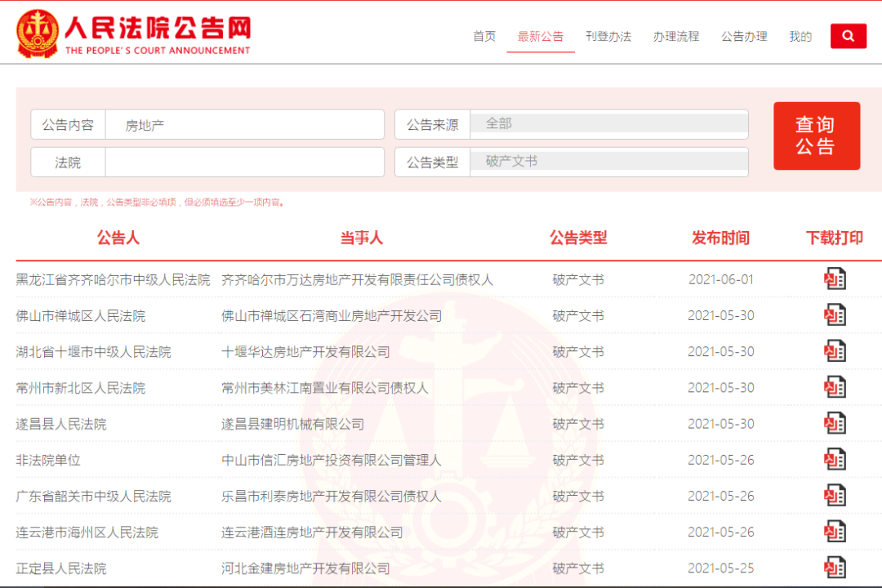Download PDF for 连云港酒连房地产 row
882x588 pixels.
[x=835, y=531]
